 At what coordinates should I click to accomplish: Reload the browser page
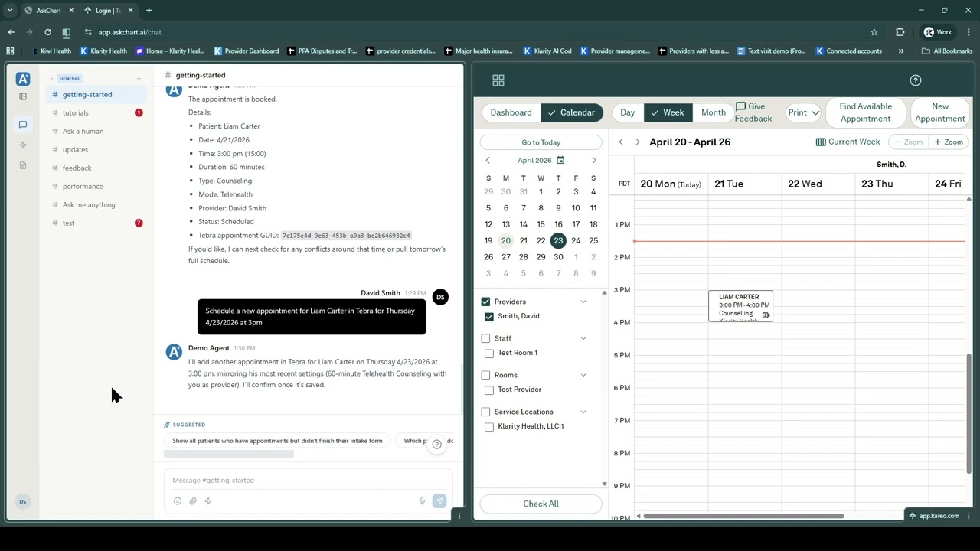[47, 32]
